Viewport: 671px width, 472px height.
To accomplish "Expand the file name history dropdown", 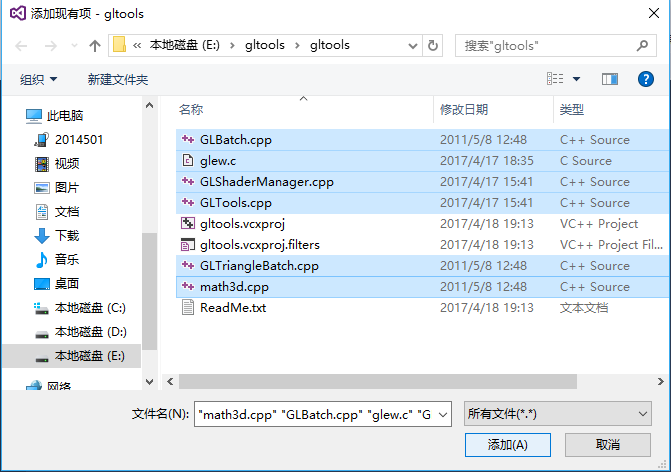I will (x=443, y=414).
